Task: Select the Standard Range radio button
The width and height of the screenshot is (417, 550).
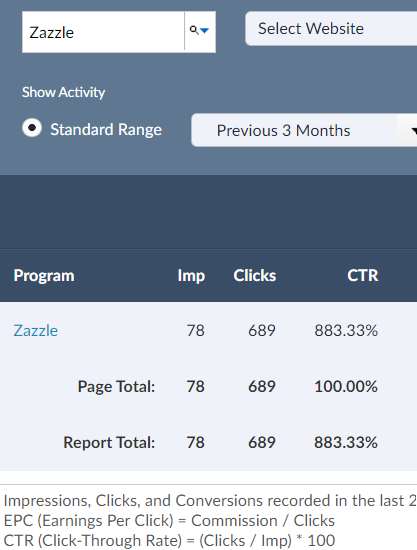Action: point(32,128)
